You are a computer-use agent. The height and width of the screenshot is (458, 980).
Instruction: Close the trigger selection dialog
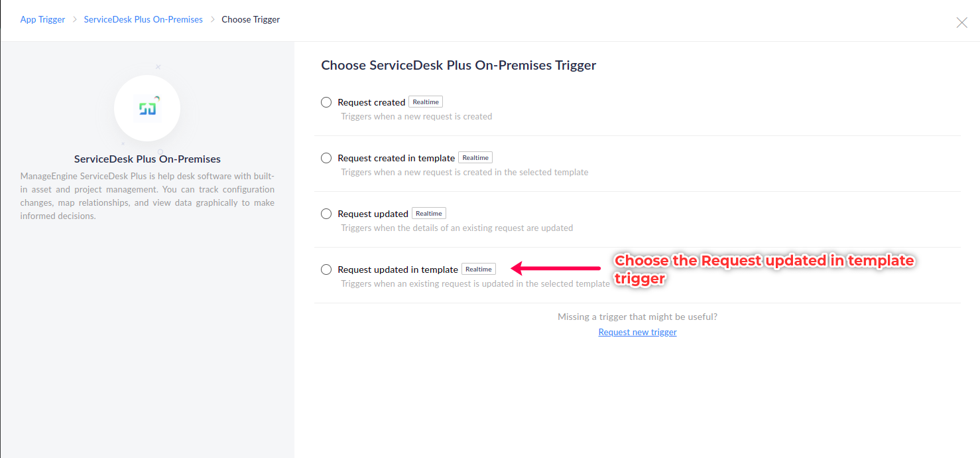[961, 23]
